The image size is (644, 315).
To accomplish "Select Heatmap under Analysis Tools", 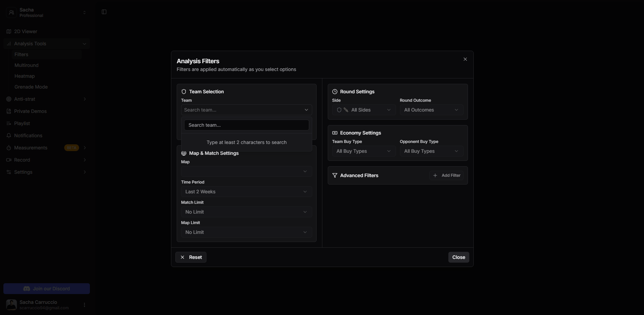I will point(25,76).
